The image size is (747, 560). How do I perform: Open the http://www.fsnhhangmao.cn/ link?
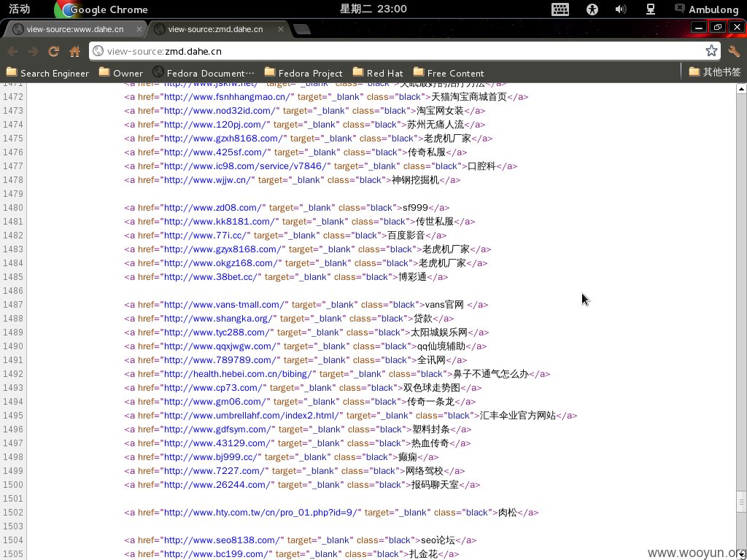[228, 97]
